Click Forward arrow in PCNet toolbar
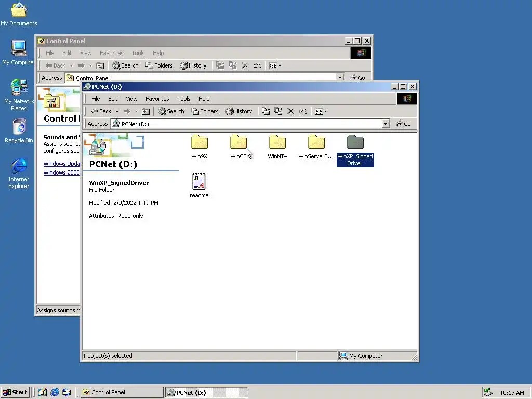 click(x=127, y=111)
